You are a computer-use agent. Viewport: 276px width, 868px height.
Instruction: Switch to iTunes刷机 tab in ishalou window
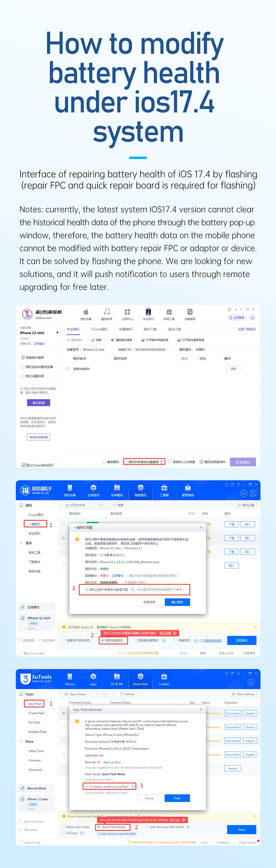[99, 329]
